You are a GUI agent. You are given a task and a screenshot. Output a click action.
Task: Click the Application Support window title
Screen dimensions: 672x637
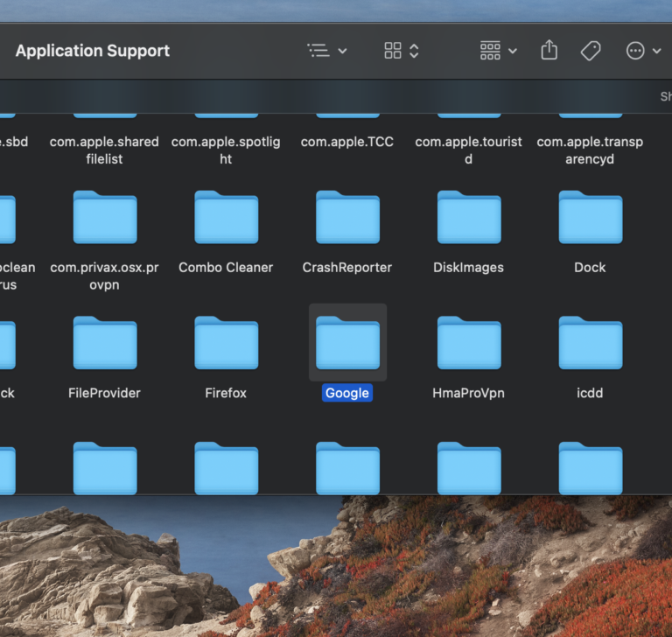[x=93, y=51]
